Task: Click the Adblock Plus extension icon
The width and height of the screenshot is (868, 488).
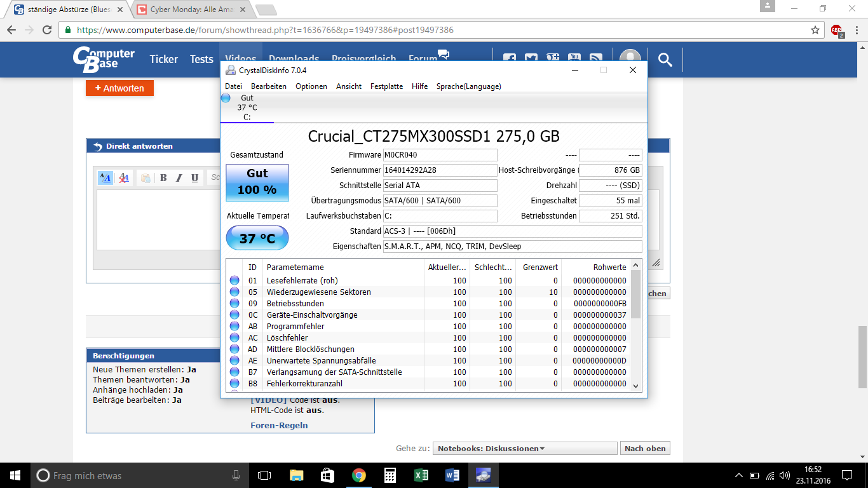Action: point(837,30)
